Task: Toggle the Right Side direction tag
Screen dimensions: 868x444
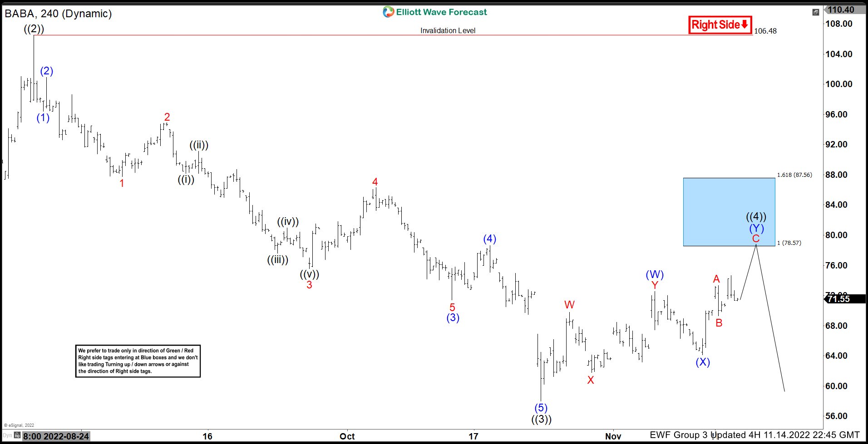Action: pyautogui.click(x=720, y=25)
